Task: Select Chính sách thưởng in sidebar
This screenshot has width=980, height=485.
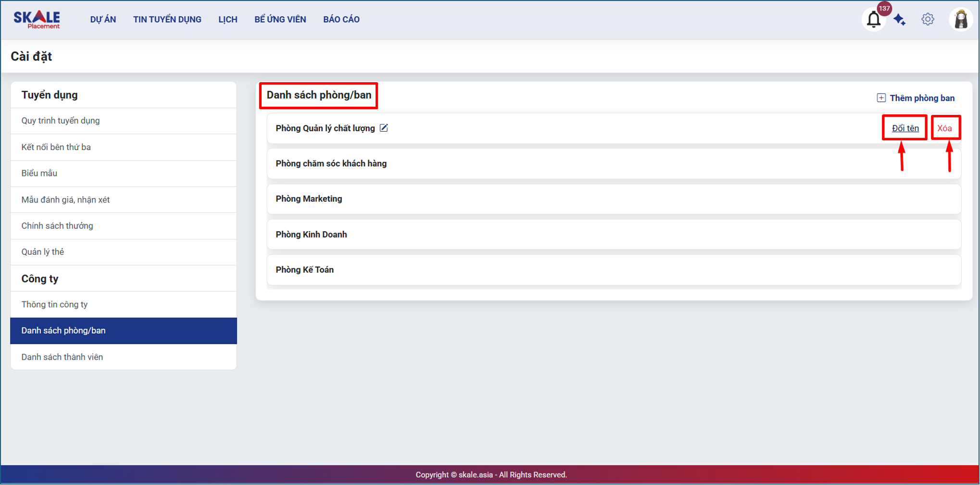Action: [57, 226]
